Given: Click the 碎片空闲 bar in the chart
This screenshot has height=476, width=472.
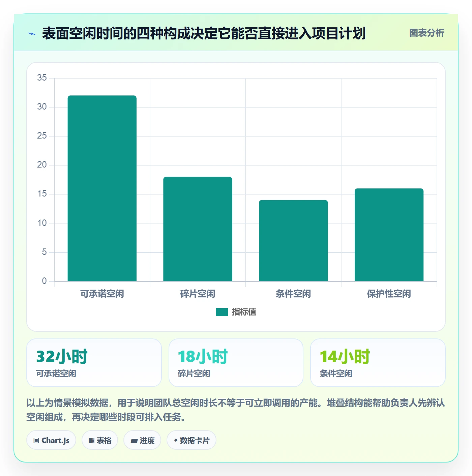Looking at the screenshot, I should pyautogui.click(x=198, y=229).
